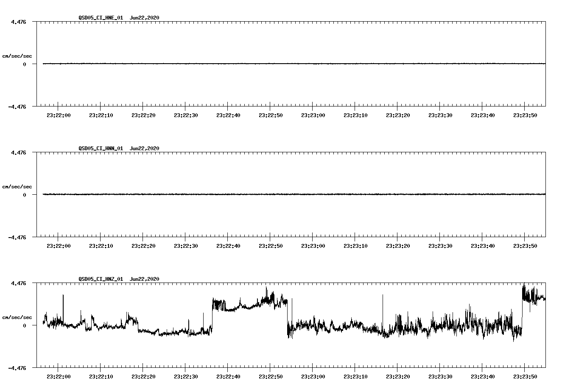Click the 4.476 upper axis value on HNN plot
Image resolution: width=576 pixels, height=392 pixels.
[x=19, y=152]
